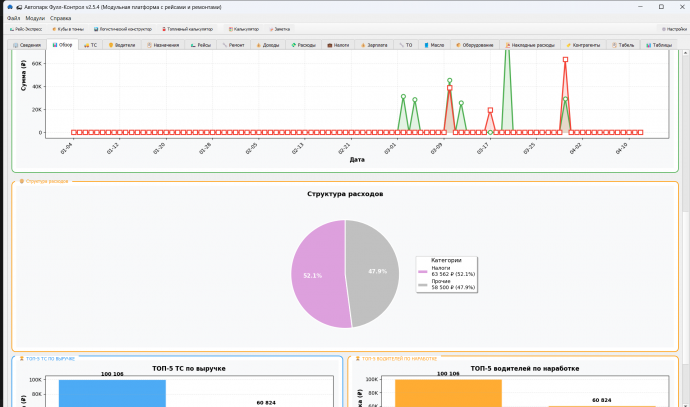Select the Обзор tab
Screen dimensions: 690x407
click(62, 44)
